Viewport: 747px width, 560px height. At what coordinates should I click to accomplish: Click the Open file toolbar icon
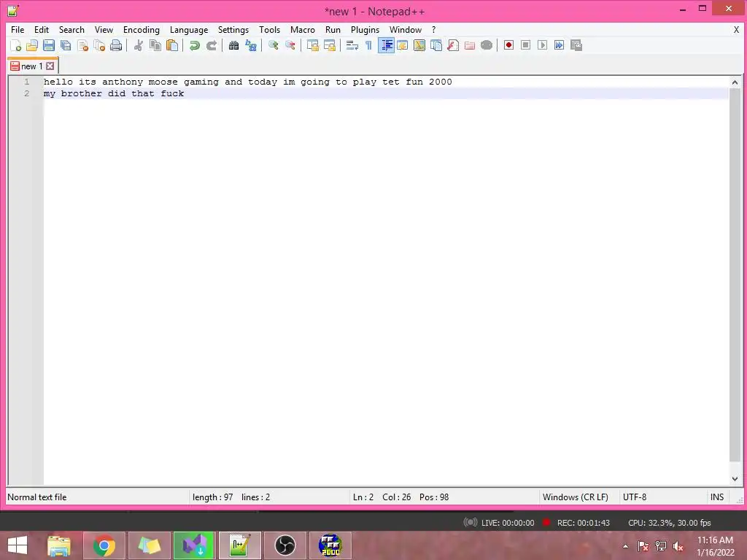pyautogui.click(x=32, y=45)
